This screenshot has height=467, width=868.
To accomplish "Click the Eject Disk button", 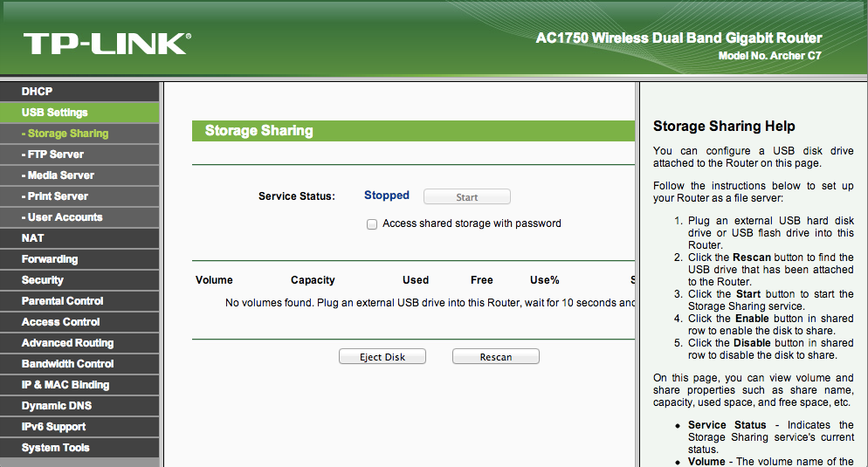I will pos(382,357).
